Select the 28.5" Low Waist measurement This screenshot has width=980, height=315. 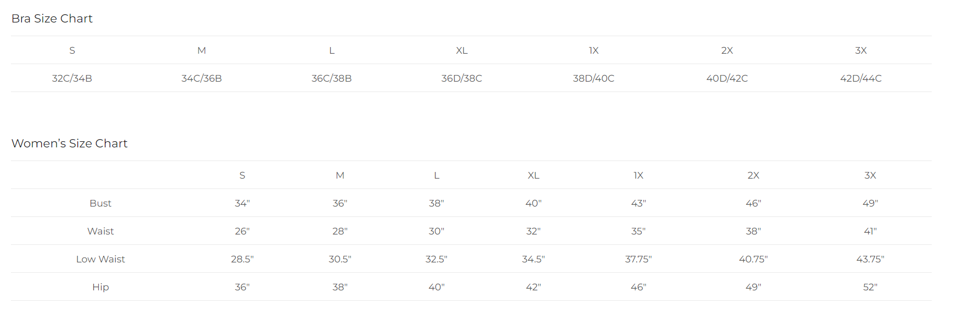coord(242,259)
